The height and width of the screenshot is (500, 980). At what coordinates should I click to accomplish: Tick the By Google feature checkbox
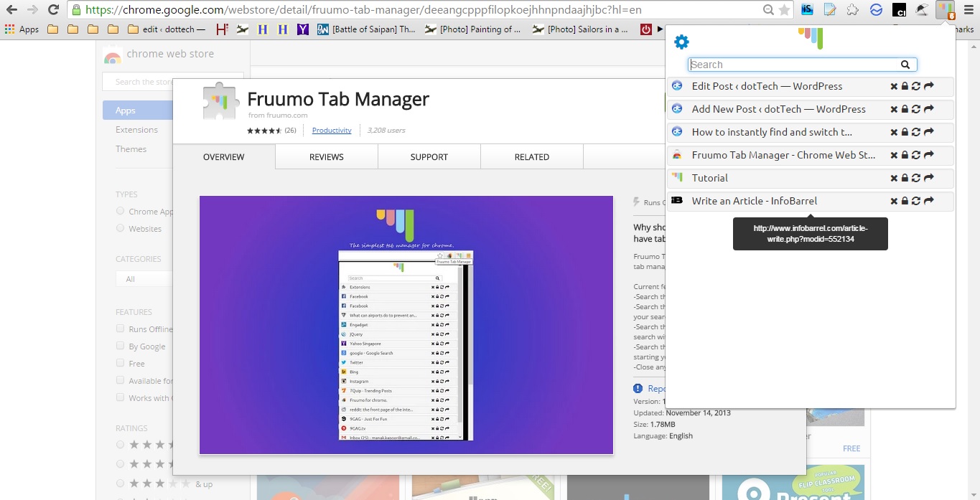(x=120, y=346)
